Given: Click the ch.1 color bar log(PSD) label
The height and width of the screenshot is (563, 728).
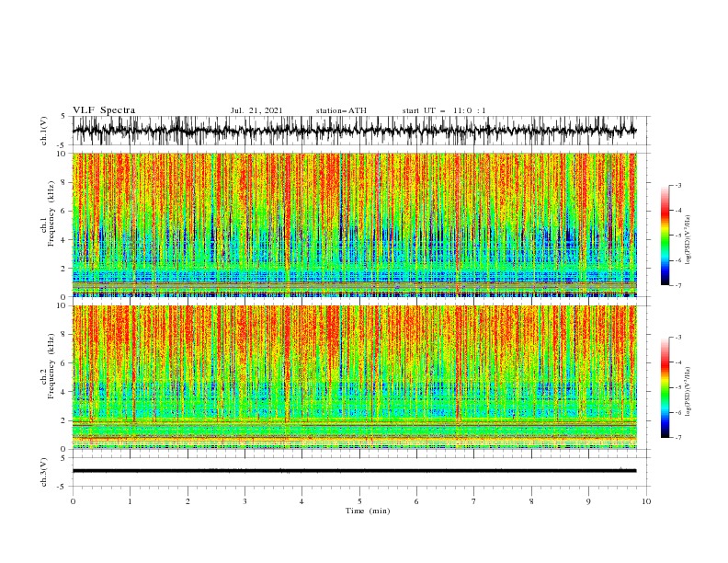Looking at the screenshot, I should pos(688,240).
